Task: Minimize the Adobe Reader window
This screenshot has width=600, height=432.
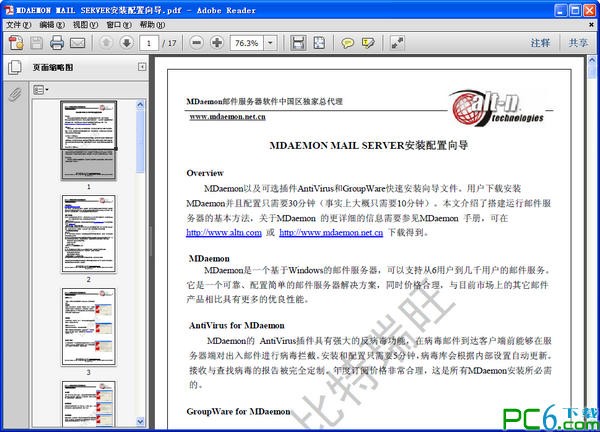Action: coord(561,10)
